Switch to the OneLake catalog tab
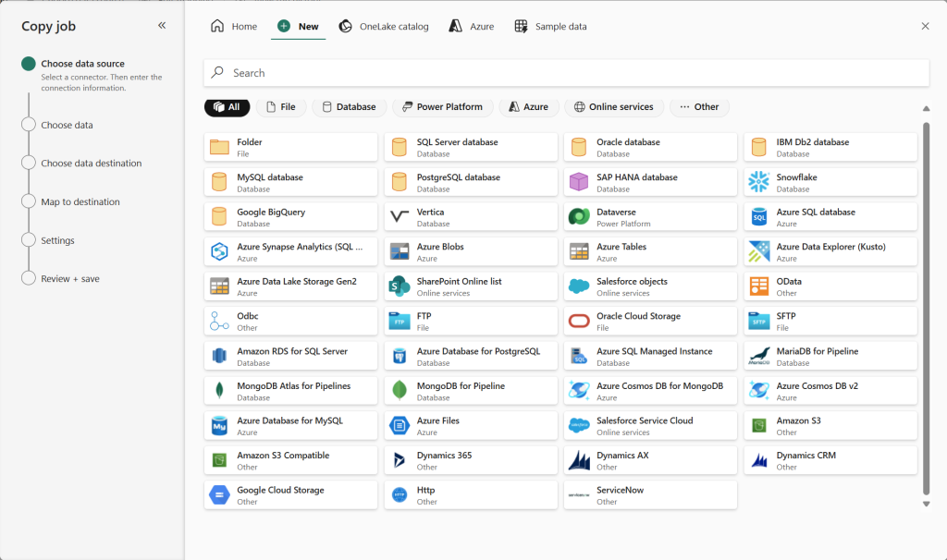The height and width of the screenshot is (560, 947). point(384,27)
